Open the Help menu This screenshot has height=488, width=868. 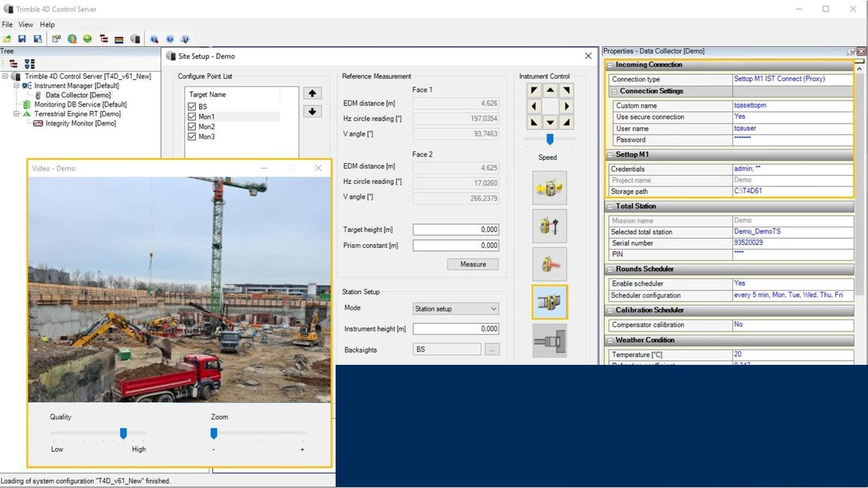point(47,24)
